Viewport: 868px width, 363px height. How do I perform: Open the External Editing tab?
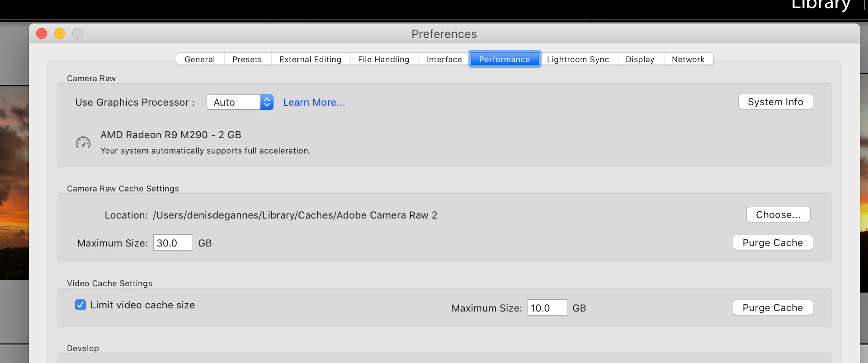tap(311, 59)
